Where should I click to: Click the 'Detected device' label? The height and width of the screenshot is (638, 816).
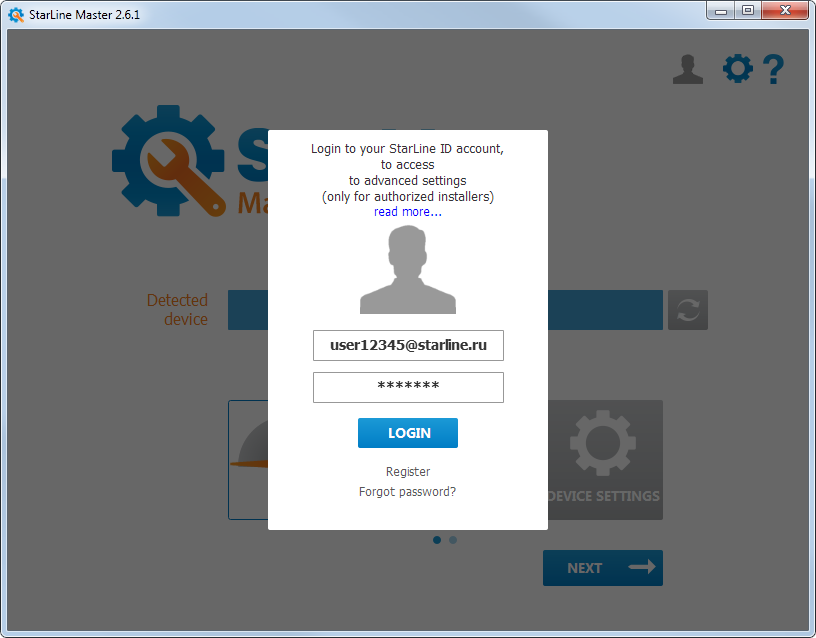177,310
